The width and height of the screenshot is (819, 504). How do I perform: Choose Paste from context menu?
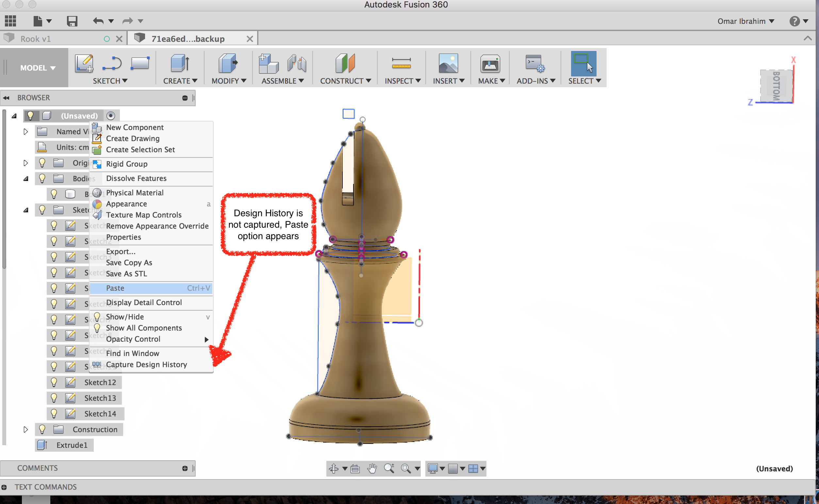click(x=115, y=288)
